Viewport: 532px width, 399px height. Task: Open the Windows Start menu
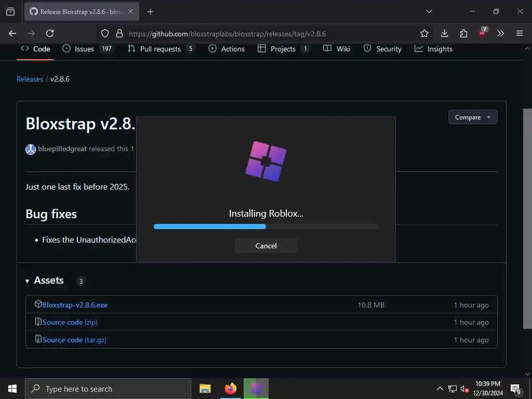(x=12, y=389)
